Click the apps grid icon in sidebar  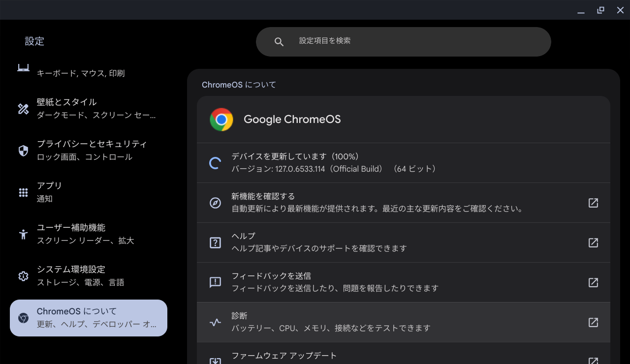point(23,192)
